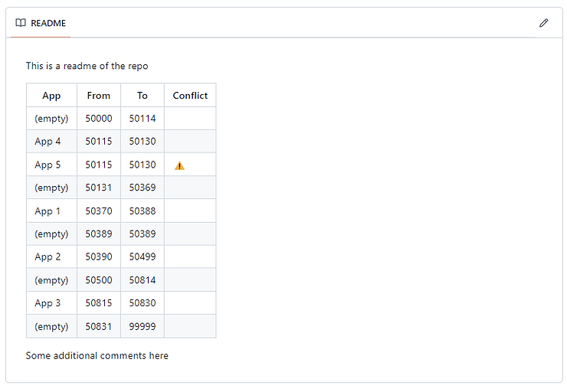Click the To column header
This screenshot has width=567, height=392.
[x=143, y=96]
